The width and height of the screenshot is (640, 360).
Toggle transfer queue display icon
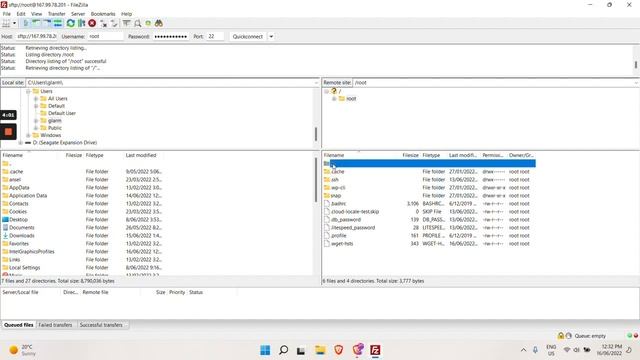pyautogui.click(x=58, y=23)
